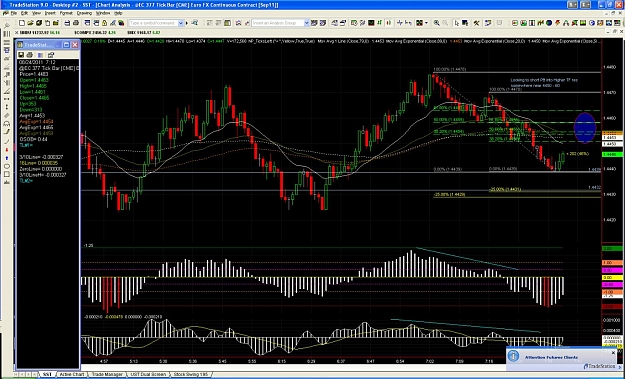Open dropdown arrow beside the grid icon
This screenshot has width=625, height=379.
426,23
